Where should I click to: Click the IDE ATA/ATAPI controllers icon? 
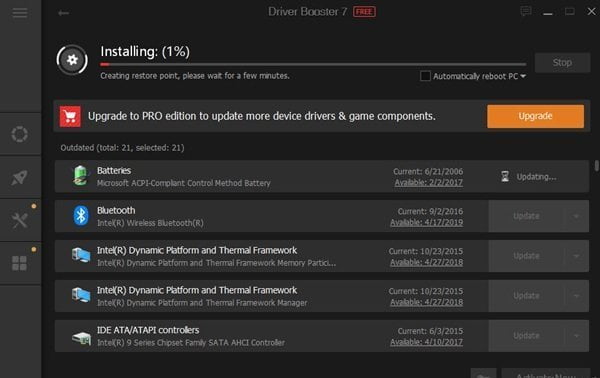pyautogui.click(x=81, y=338)
